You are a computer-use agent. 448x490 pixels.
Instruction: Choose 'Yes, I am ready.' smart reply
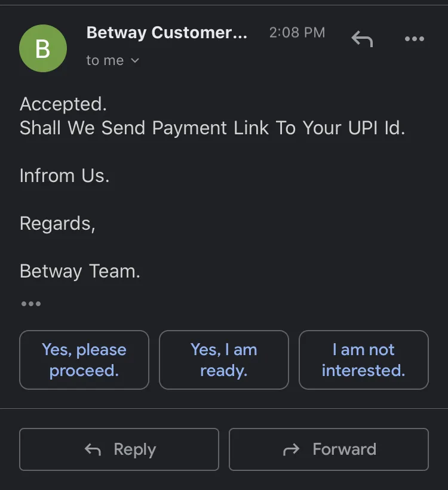[223, 360]
